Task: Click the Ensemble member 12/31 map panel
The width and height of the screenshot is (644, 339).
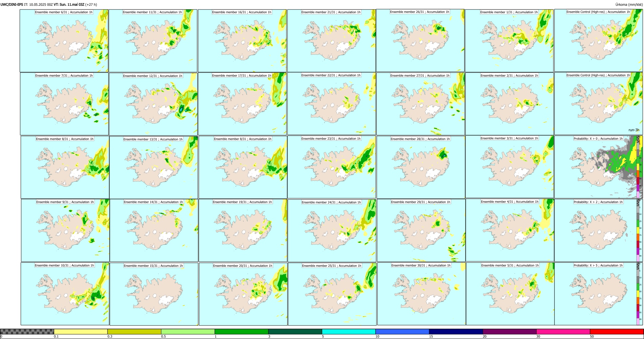Action: 154,104
